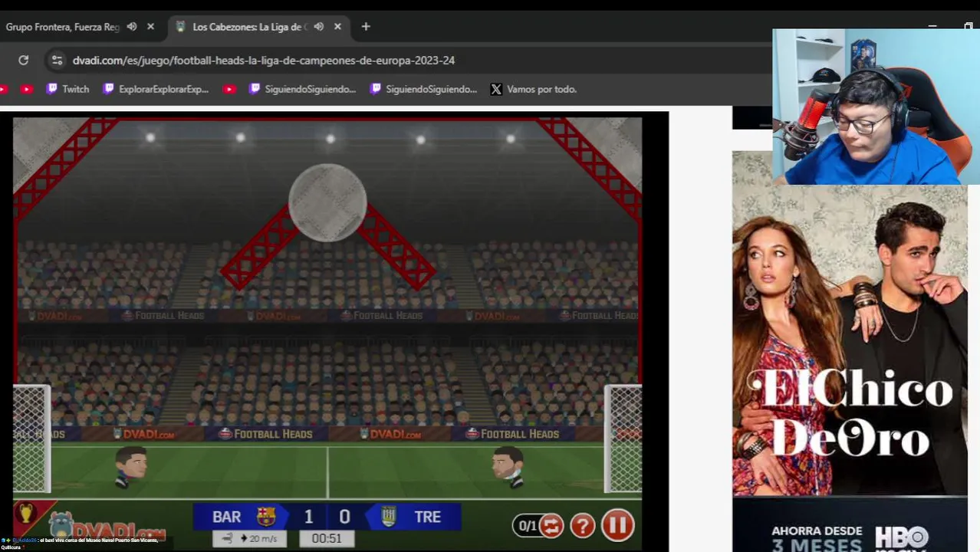980x552 pixels.
Task: Open the Siguiendo bookmark right after the YouTube icon
Action: (302, 89)
